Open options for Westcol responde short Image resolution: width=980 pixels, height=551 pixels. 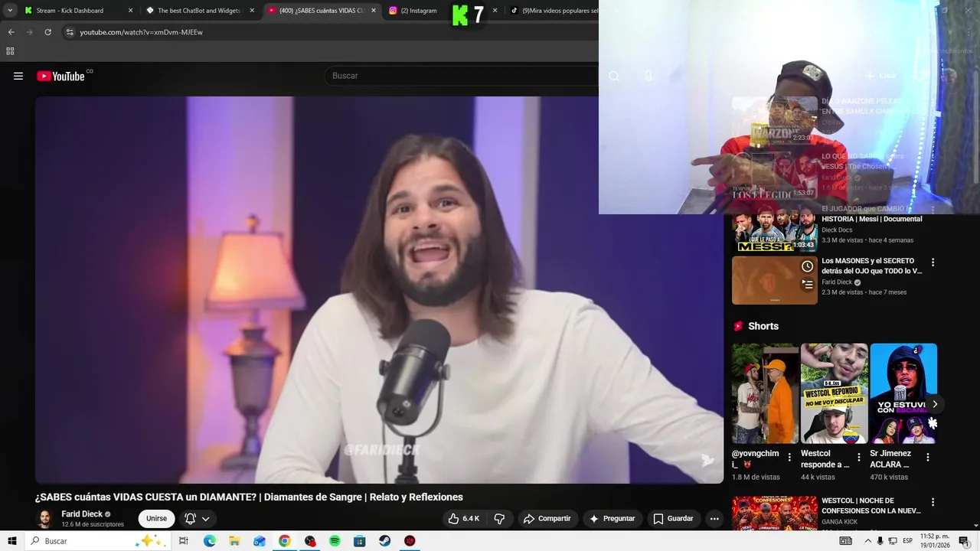pos(858,458)
